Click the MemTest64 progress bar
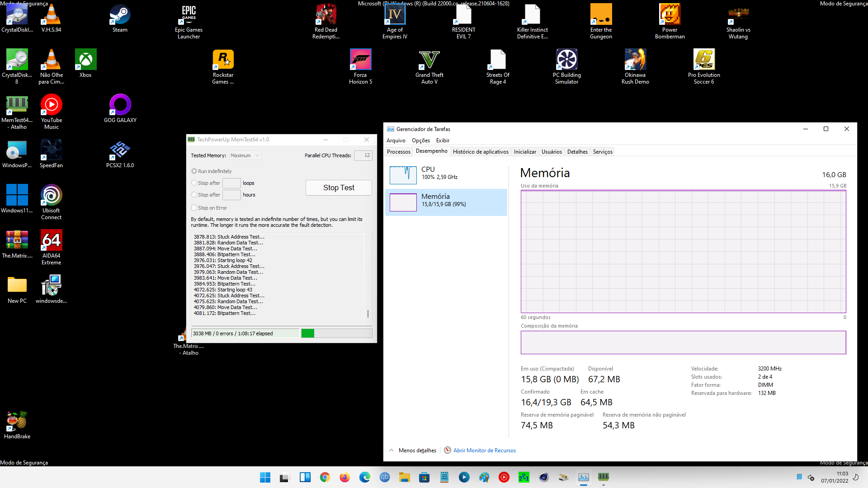The image size is (868, 488). tap(336, 333)
